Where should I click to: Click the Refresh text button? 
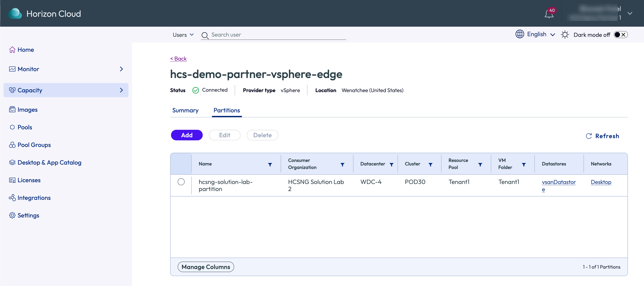click(607, 136)
